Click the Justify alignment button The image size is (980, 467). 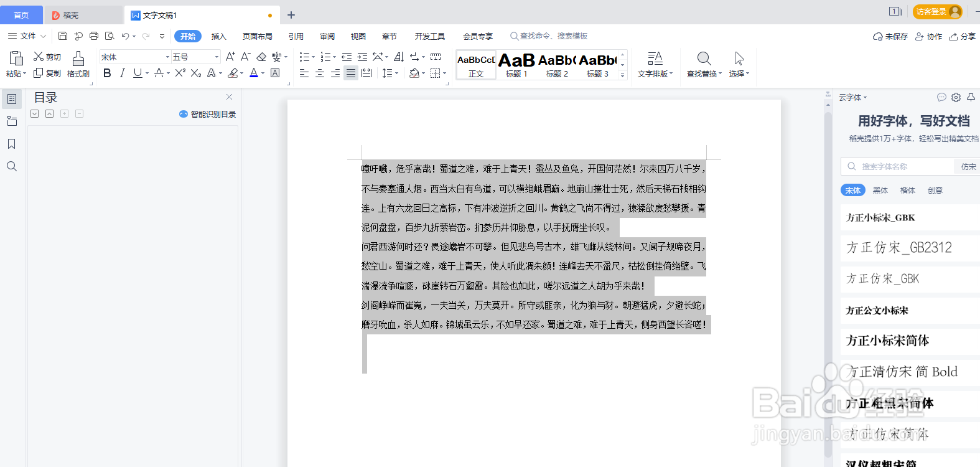tap(351, 73)
